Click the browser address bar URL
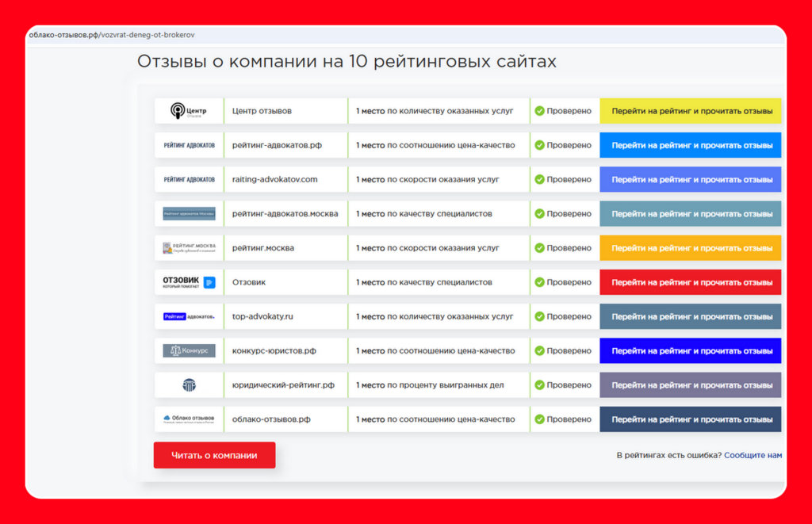This screenshot has height=524, width=812. (x=112, y=35)
